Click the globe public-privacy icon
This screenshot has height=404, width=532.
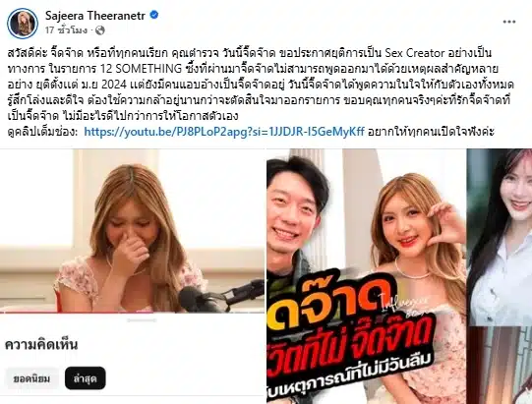[99, 30]
